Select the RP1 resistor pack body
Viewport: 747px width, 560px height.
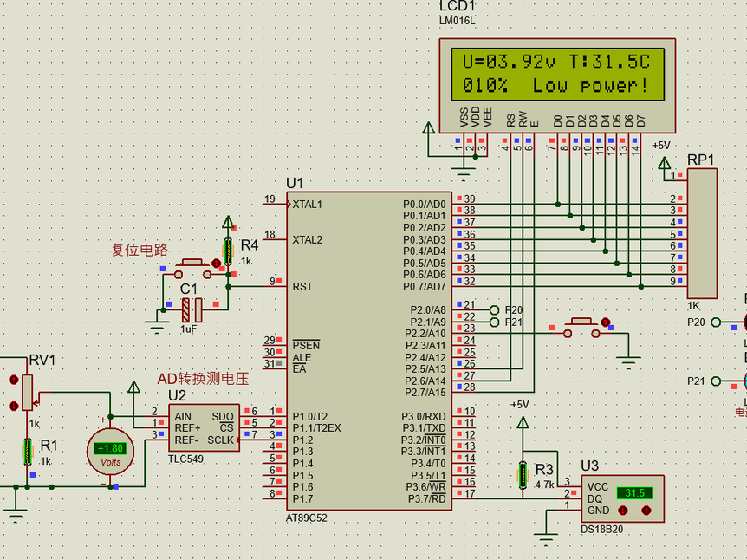tap(702, 233)
